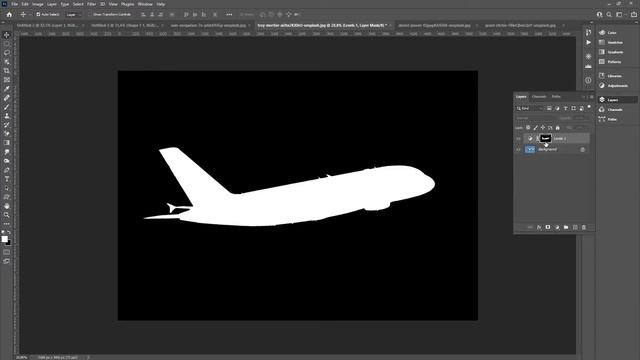
Task: Open the File menu
Action: [x=14, y=4]
